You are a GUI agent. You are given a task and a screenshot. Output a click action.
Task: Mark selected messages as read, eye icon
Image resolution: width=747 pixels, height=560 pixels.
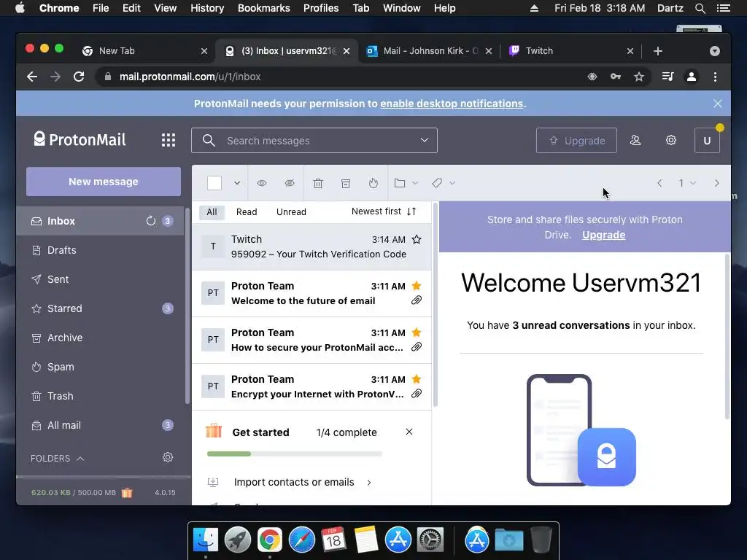tap(262, 183)
